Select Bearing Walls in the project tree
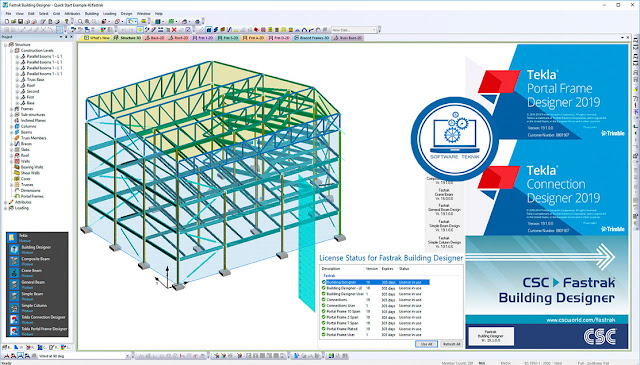 tap(32, 167)
